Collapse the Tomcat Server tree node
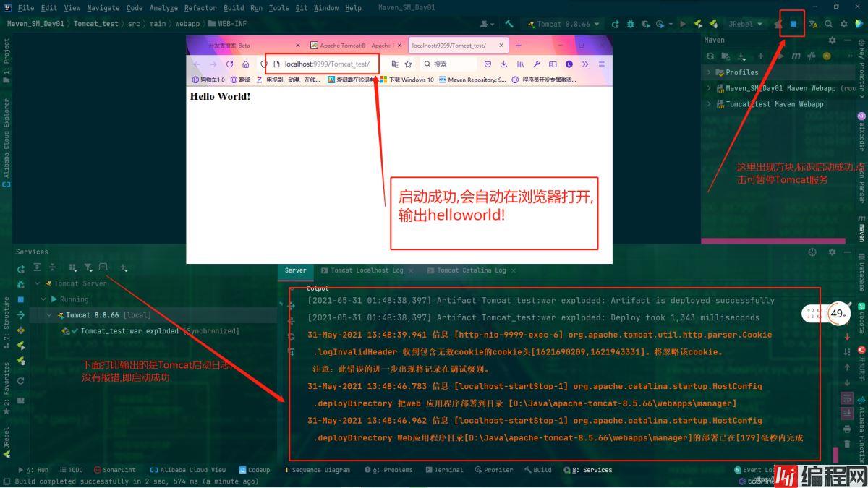The height and width of the screenshot is (488, 868). 38,283
